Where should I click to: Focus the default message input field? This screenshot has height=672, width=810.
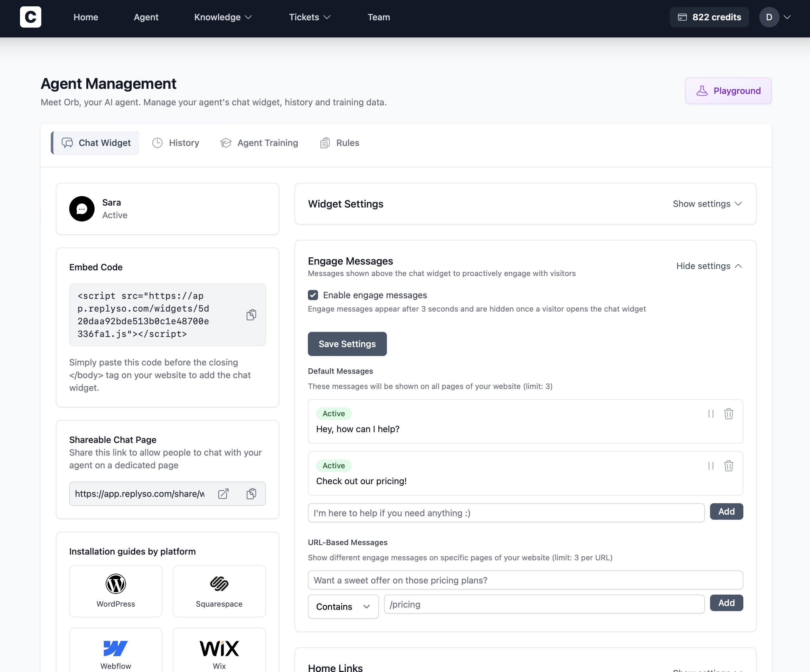coord(506,513)
